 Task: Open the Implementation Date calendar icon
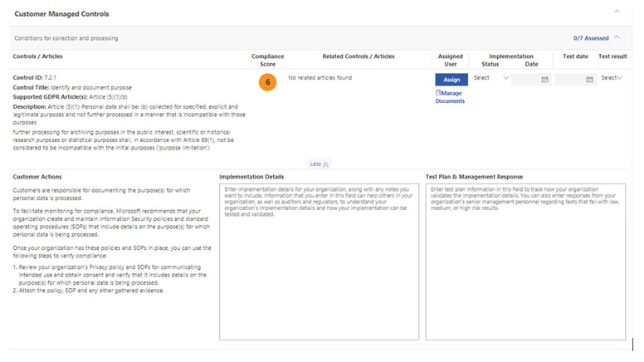click(x=544, y=80)
